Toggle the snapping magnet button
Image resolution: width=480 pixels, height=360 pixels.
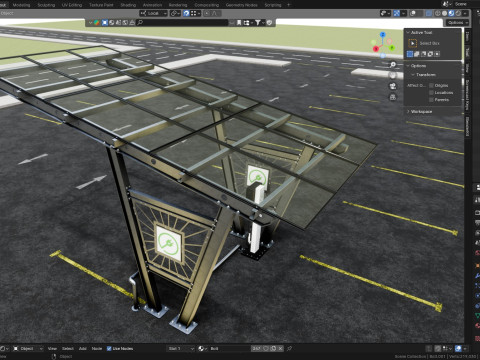186,13
